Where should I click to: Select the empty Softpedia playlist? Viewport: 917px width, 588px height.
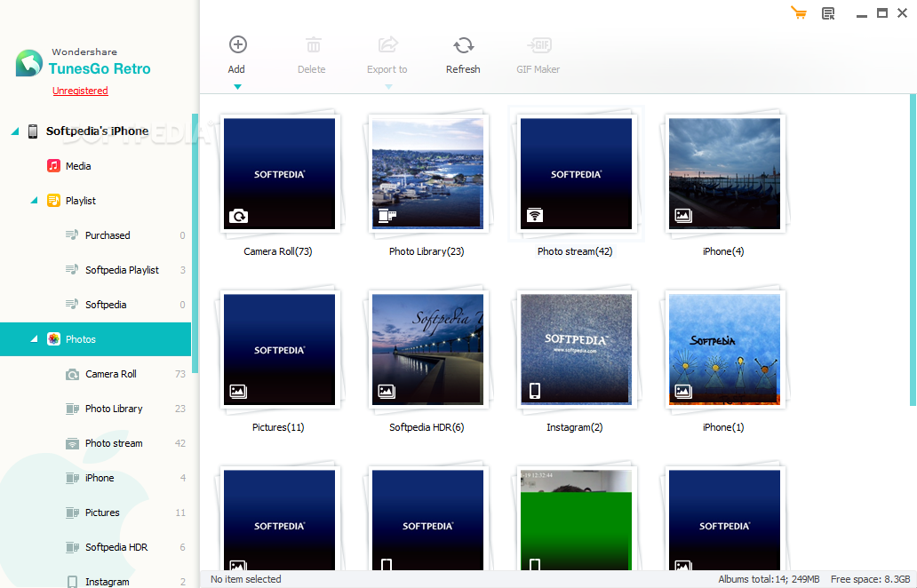[95, 305]
